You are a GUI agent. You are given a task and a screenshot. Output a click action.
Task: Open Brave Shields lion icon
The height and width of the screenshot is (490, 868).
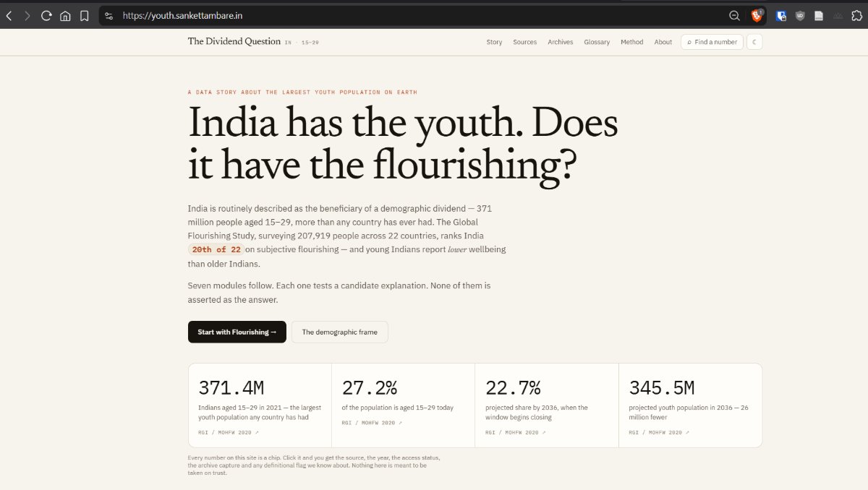[x=757, y=15]
